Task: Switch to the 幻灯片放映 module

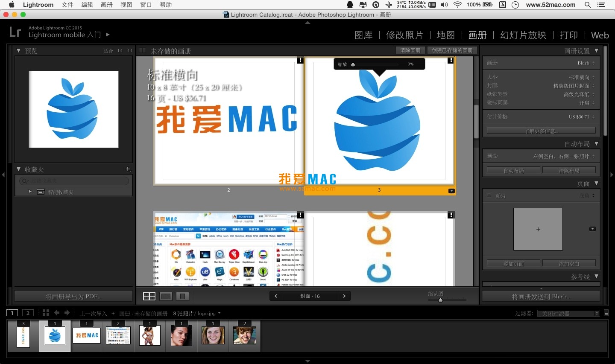Action: click(x=523, y=35)
